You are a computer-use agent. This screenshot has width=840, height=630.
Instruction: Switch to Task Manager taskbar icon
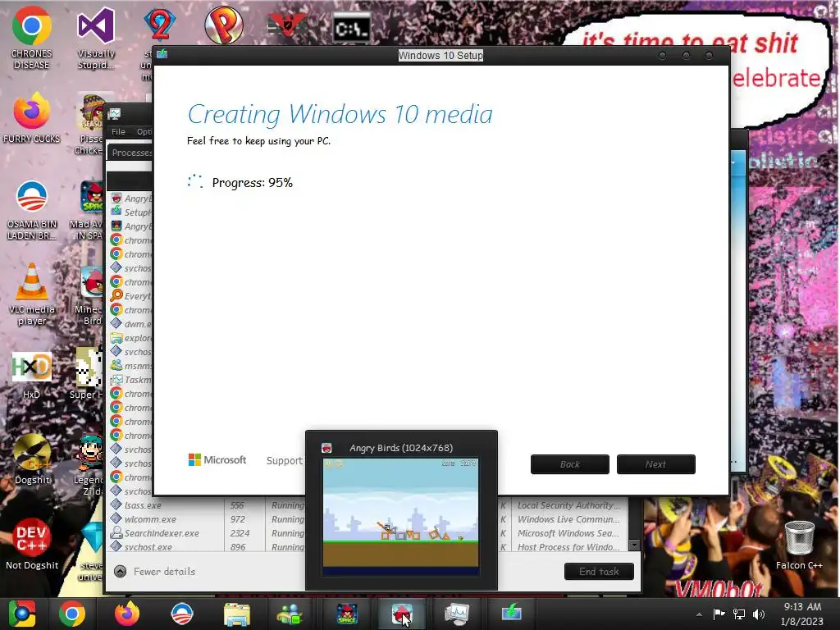coord(456,614)
